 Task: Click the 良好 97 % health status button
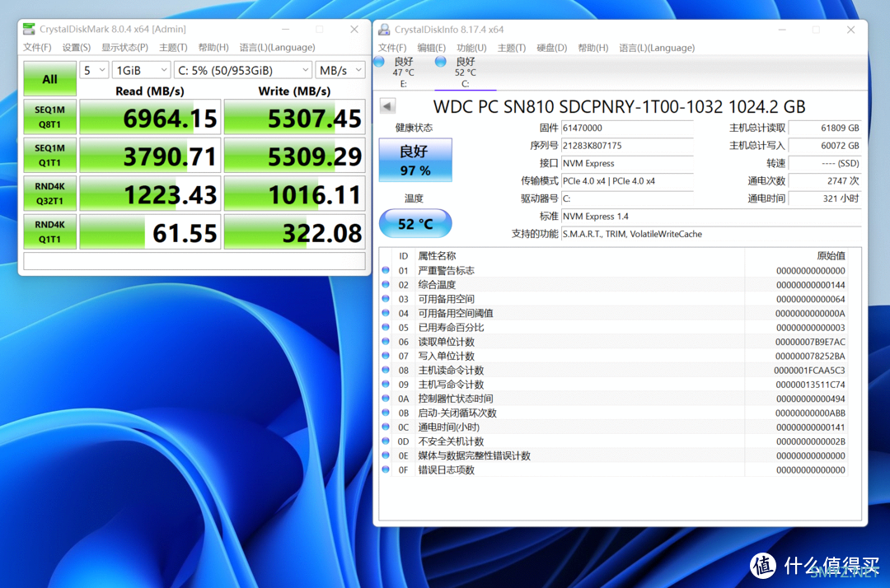point(415,160)
